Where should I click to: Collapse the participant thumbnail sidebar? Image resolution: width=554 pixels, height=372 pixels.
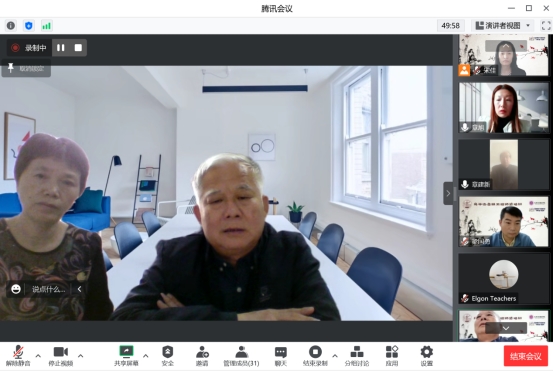coord(448,193)
